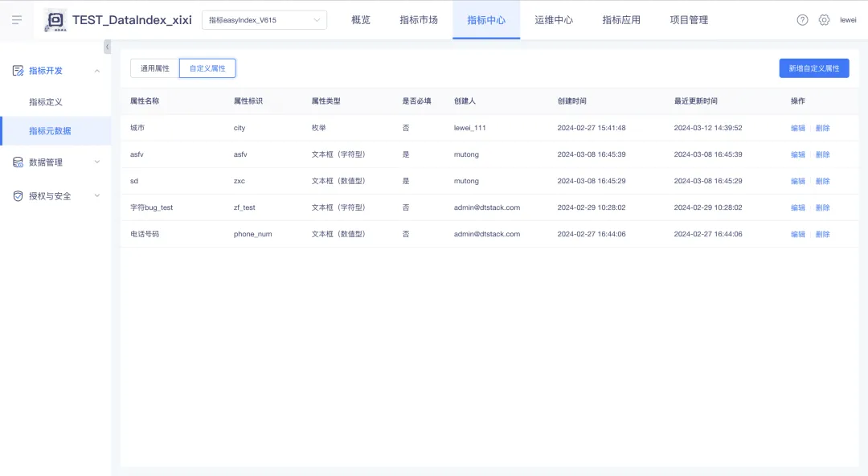Screen dimensions: 868x476
Task: Switch to the 指标市场 tab
Action: (419, 20)
